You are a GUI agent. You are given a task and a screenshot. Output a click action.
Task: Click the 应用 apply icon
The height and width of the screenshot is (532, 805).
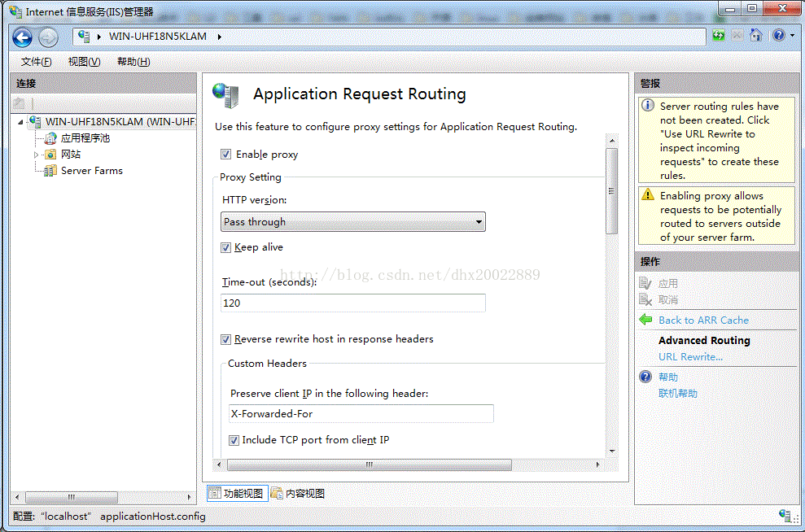tap(645, 283)
